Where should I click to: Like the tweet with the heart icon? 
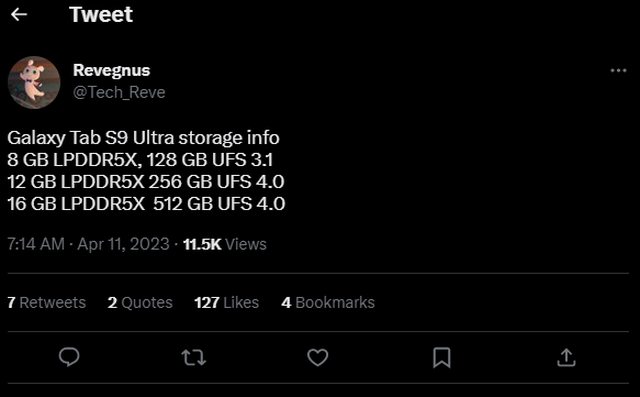(318, 357)
